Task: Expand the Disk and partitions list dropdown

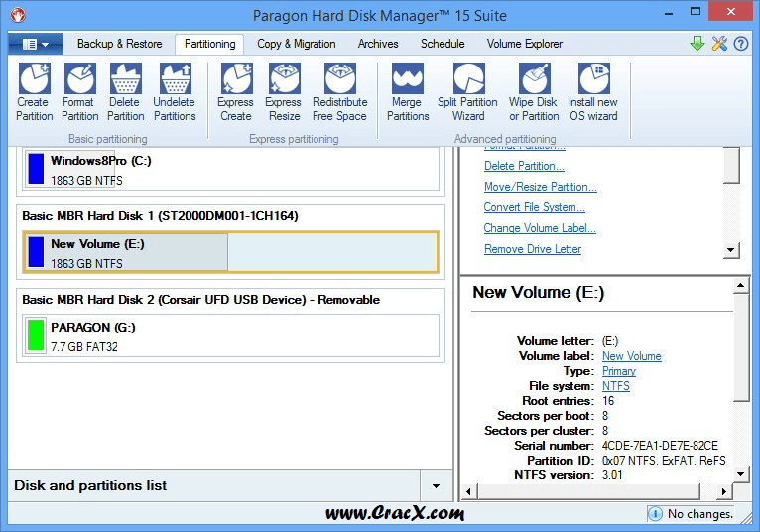Action: point(436,485)
